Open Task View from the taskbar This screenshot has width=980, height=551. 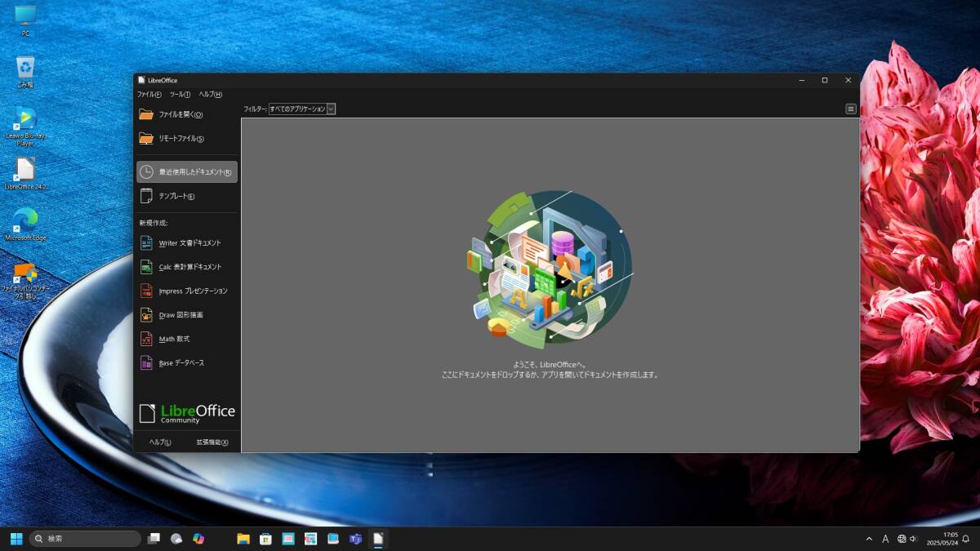[x=154, y=539]
